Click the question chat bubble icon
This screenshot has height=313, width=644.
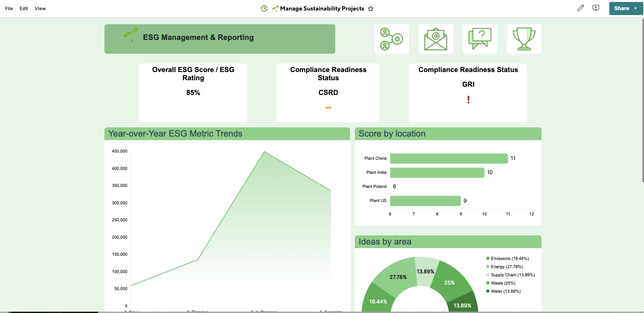click(480, 39)
